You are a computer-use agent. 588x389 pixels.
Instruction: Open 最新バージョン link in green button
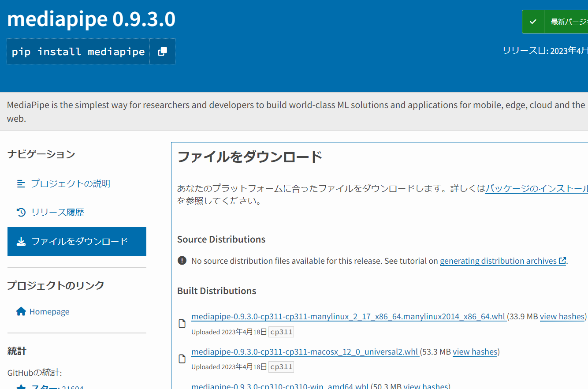pos(569,22)
